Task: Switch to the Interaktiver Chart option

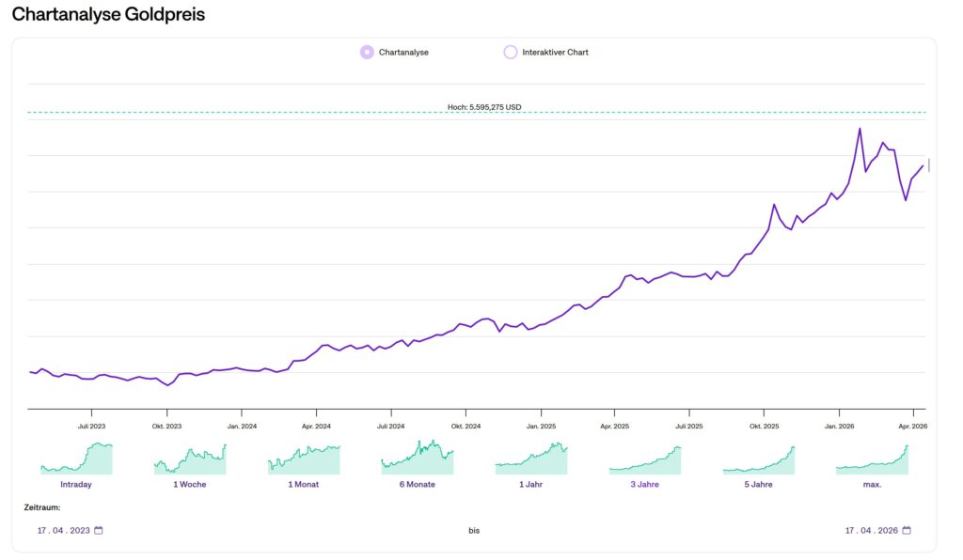Action: click(x=511, y=53)
